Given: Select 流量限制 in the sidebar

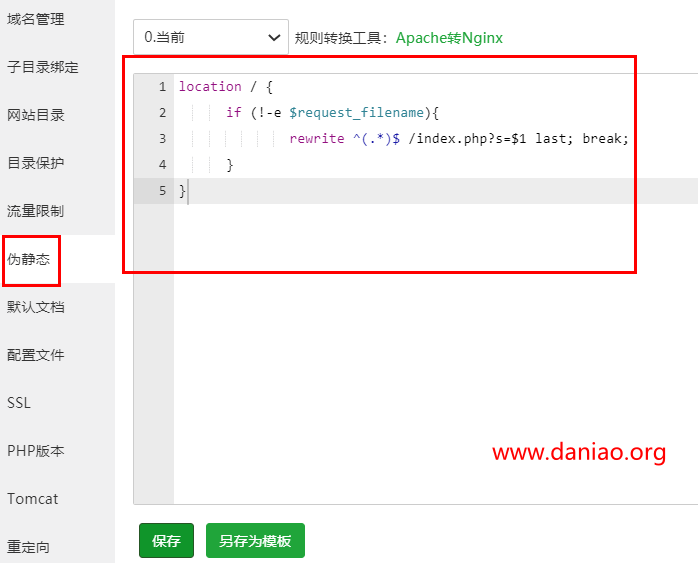Looking at the screenshot, I should click(36, 211).
